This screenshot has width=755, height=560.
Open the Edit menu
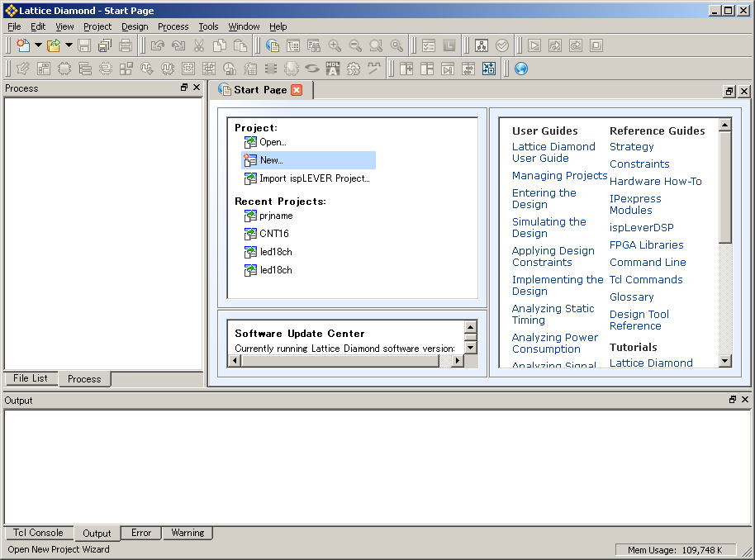pyautogui.click(x=38, y=26)
